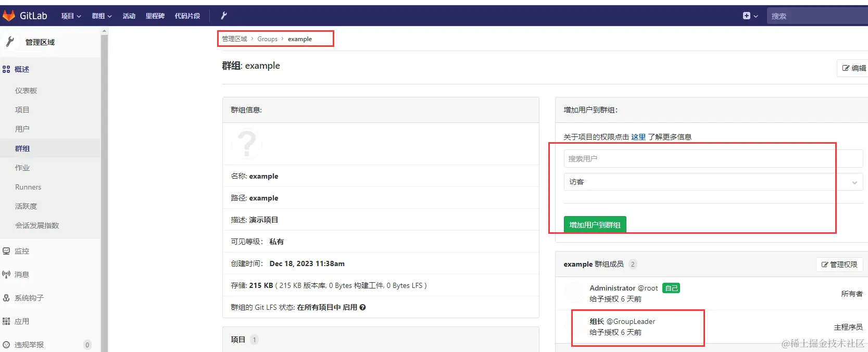Open 代码片段 in top navbar
The image size is (868, 352).
tap(187, 16)
